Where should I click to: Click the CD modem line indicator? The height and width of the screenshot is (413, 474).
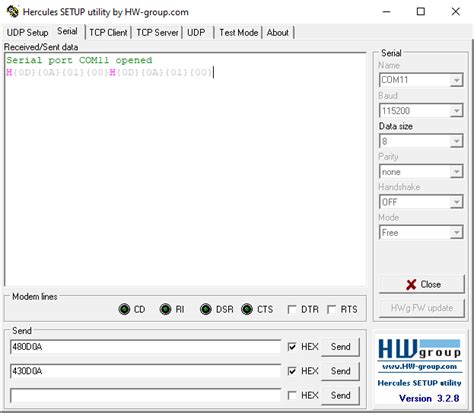(x=124, y=309)
